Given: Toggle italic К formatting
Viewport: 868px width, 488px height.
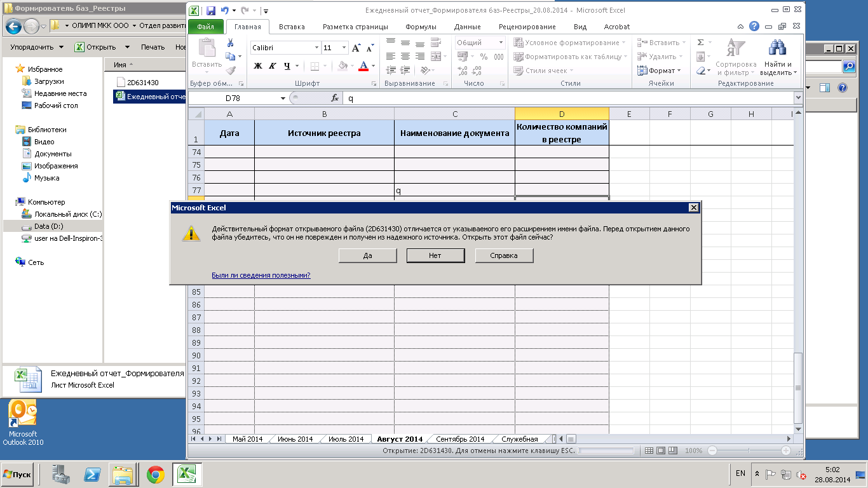Looking at the screenshot, I should pos(273,65).
